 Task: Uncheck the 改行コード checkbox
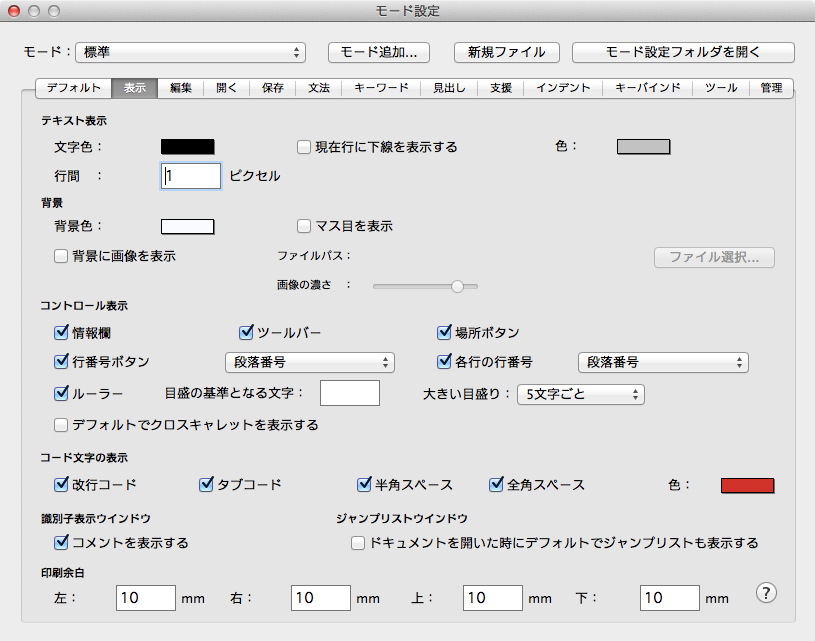(61, 484)
